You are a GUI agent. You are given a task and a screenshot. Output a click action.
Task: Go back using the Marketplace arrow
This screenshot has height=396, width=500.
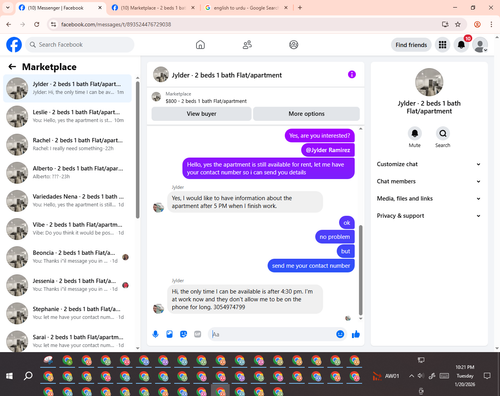click(12, 67)
